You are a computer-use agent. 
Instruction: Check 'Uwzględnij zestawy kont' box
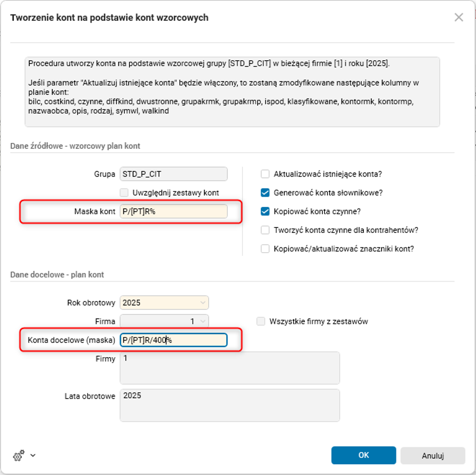124,192
